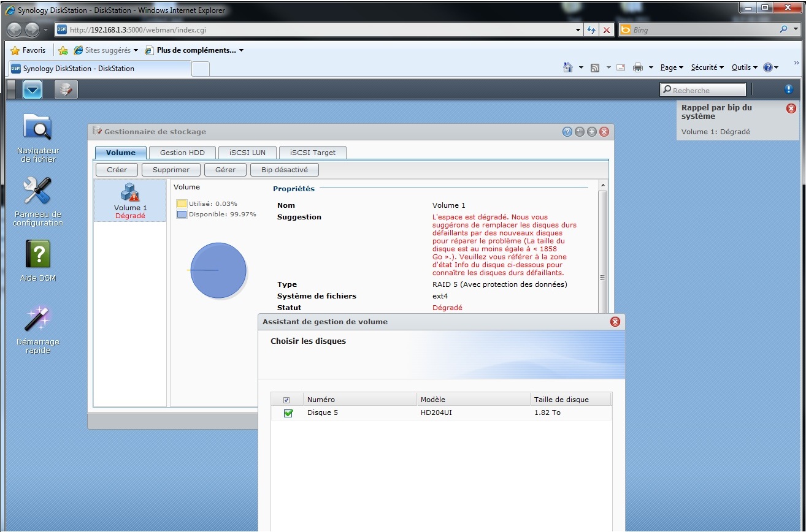The image size is (806, 532).
Task: Click the Gérer button
Action: [x=225, y=170]
